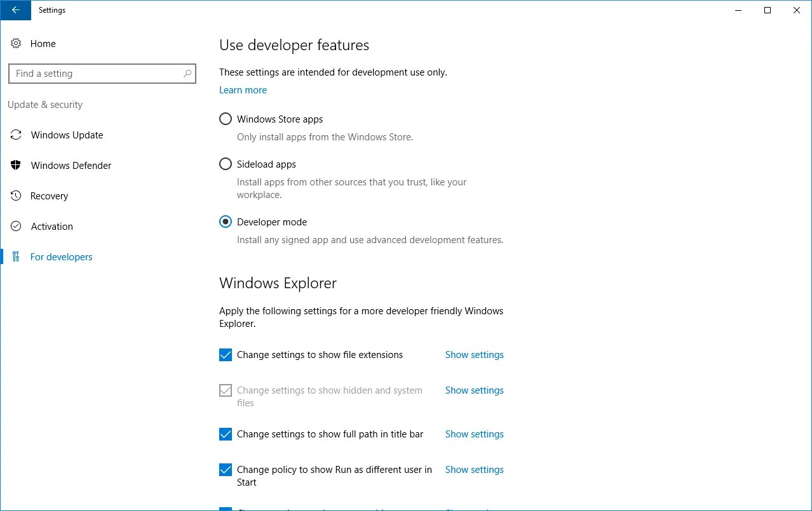Viewport: 812px width, 511px height.
Task: Click the Recovery history icon
Action: 16,196
